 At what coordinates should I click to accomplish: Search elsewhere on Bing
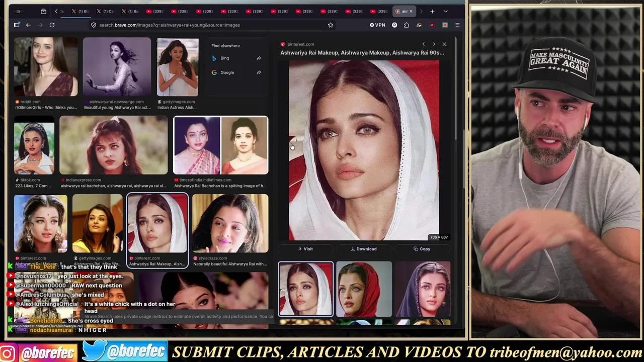(x=224, y=58)
